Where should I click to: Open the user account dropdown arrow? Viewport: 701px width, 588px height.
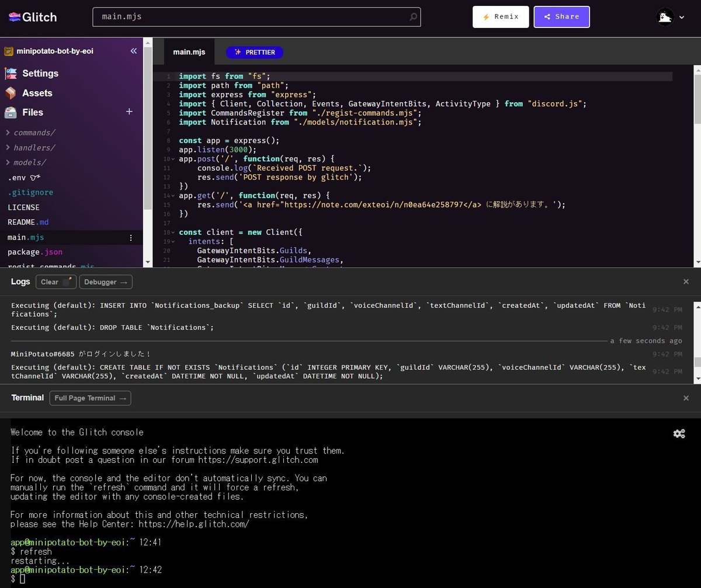point(682,17)
